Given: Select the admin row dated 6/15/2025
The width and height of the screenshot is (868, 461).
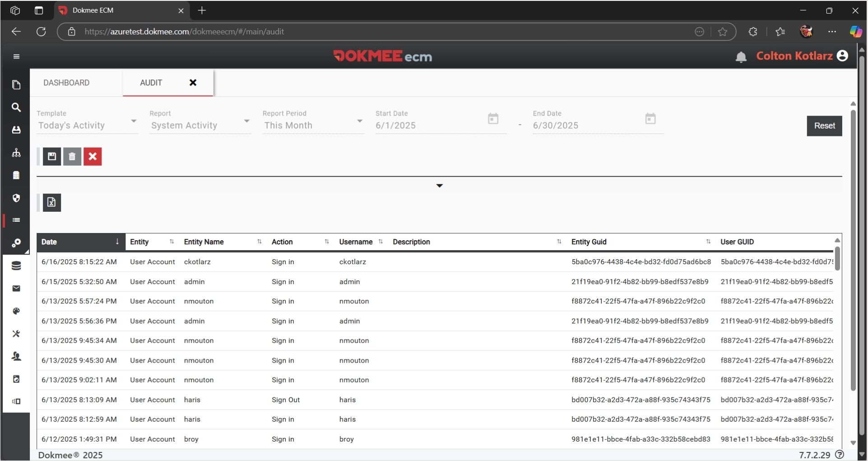Looking at the screenshot, I should pyautogui.click(x=435, y=282).
